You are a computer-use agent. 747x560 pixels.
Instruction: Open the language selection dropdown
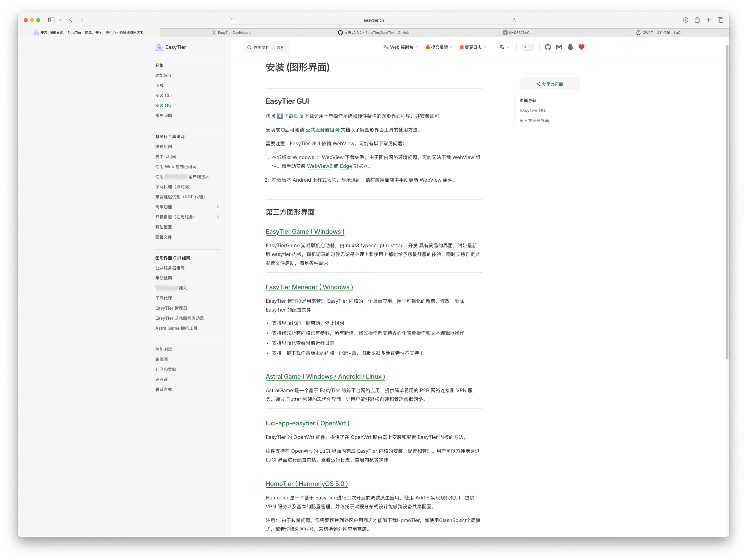point(504,47)
